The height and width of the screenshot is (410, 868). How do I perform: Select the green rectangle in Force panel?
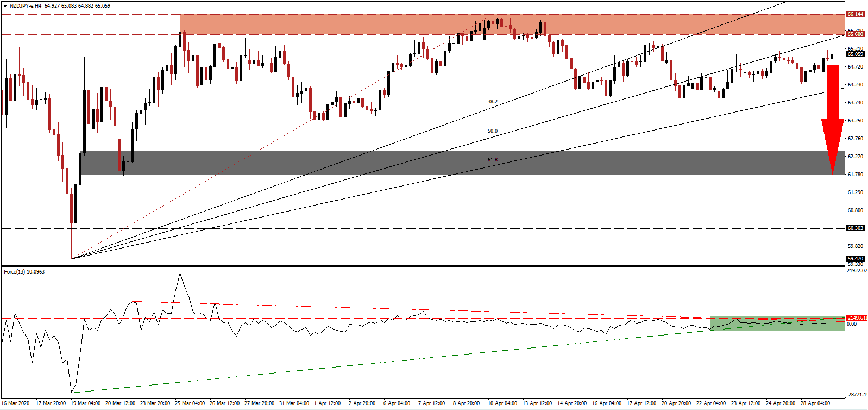[x=777, y=324]
